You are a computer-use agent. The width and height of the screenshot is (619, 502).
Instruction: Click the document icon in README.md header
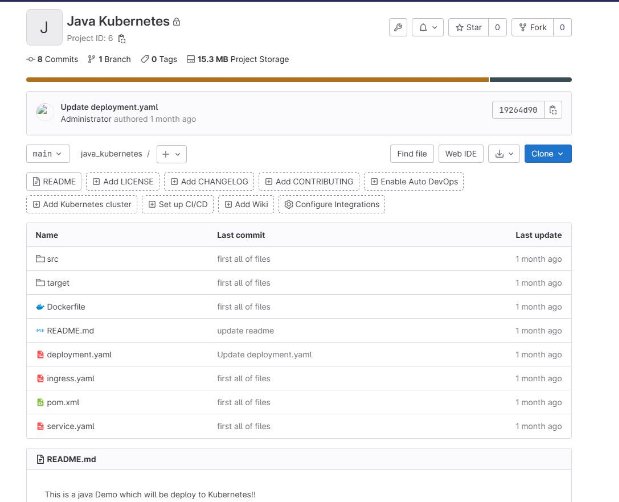pyautogui.click(x=40, y=459)
